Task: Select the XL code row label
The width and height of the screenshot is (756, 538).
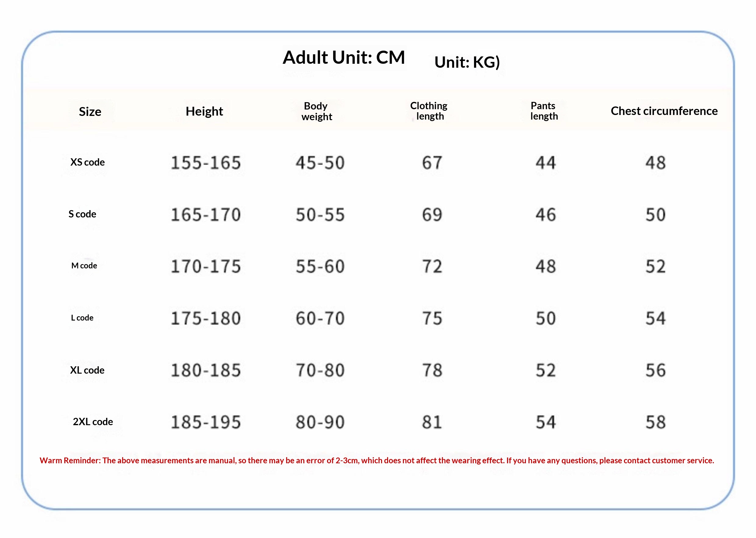Action: (87, 370)
